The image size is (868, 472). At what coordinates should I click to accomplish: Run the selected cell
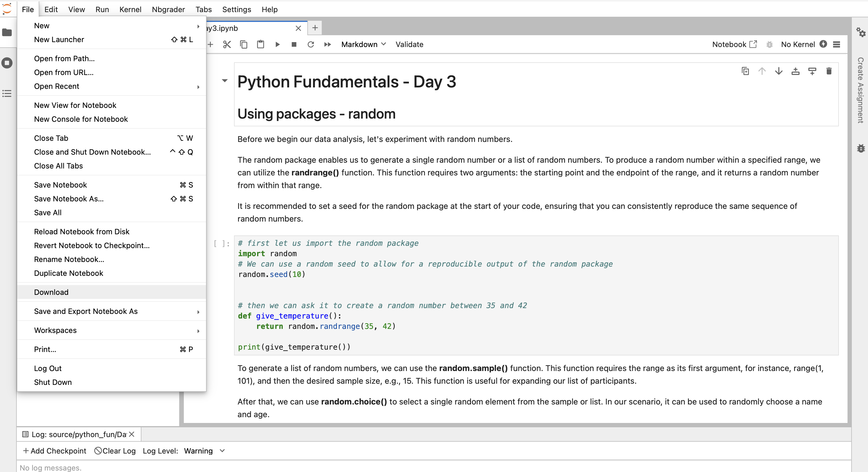277,44
